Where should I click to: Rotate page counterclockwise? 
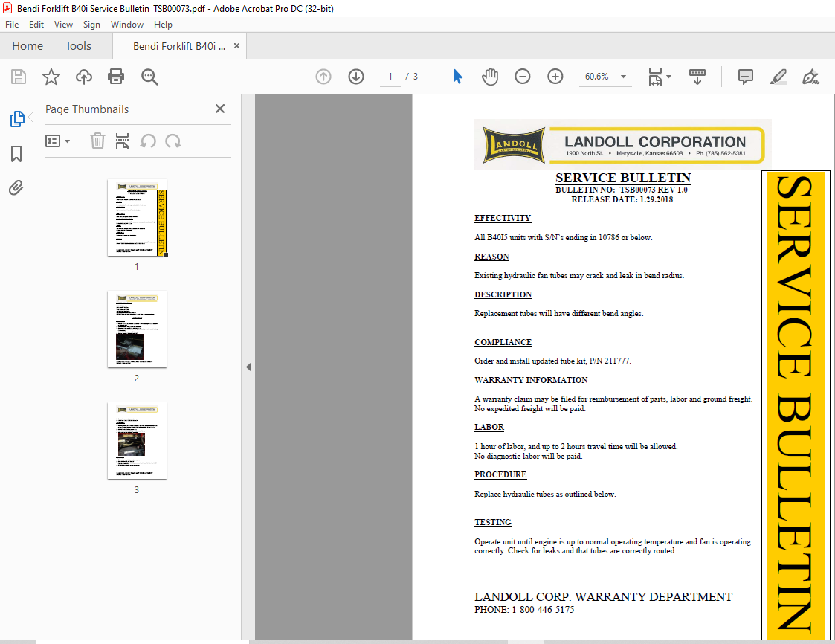coord(148,141)
